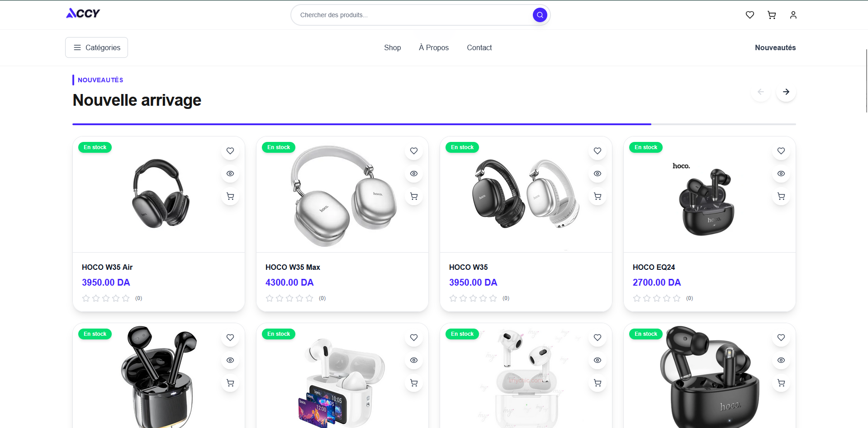Go to next carousel slide arrow

tap(786, 92)
